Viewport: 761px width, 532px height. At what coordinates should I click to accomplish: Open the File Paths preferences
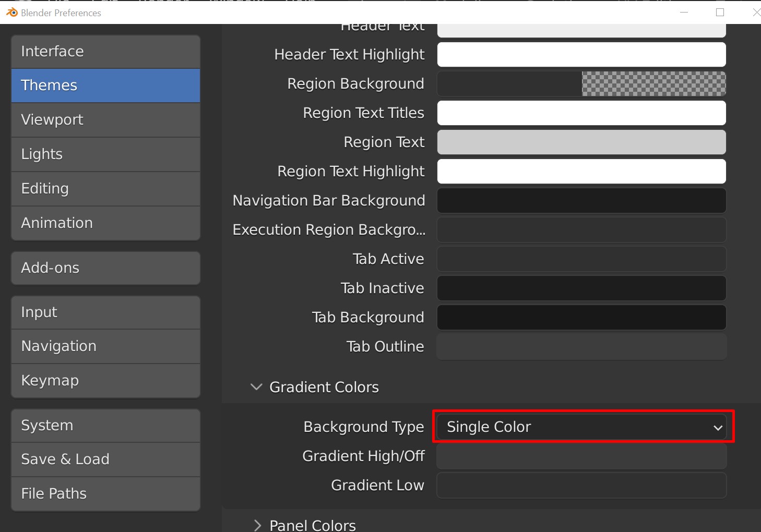(105, 494)
